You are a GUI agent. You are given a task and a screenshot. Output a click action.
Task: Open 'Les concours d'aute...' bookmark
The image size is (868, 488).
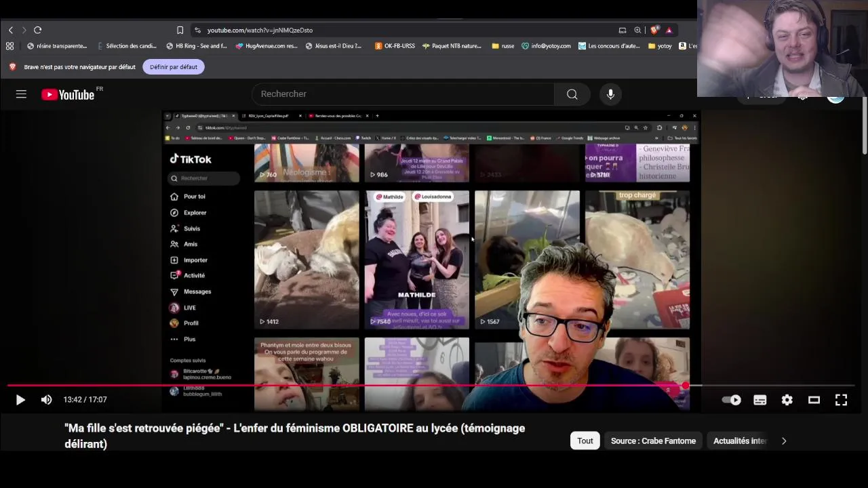click(x=609, y=46)
